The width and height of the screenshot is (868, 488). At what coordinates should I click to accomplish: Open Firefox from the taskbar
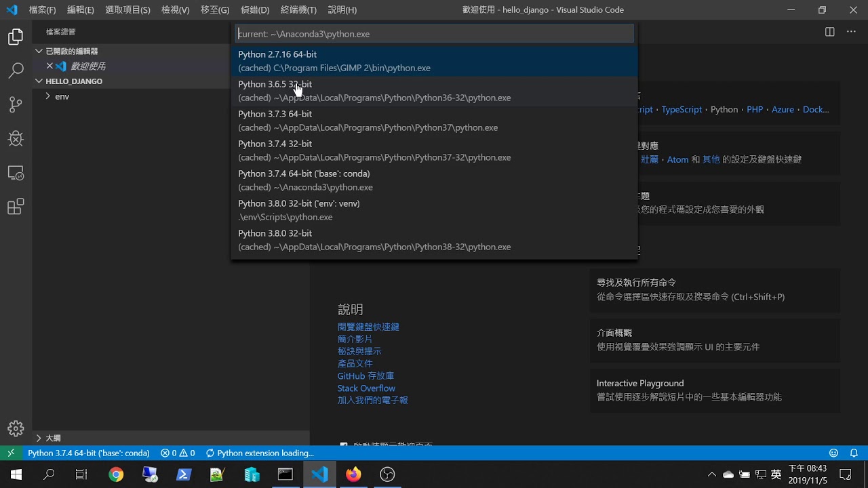[353, 474]
